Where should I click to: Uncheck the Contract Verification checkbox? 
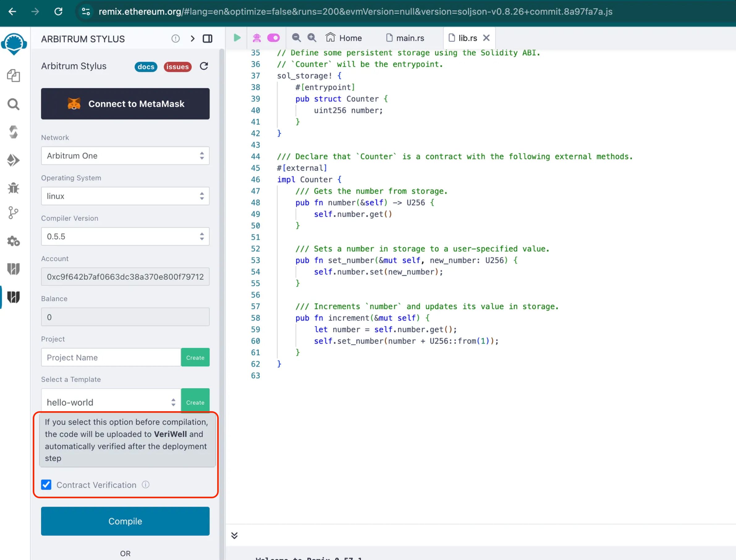(x=46, y=484)
